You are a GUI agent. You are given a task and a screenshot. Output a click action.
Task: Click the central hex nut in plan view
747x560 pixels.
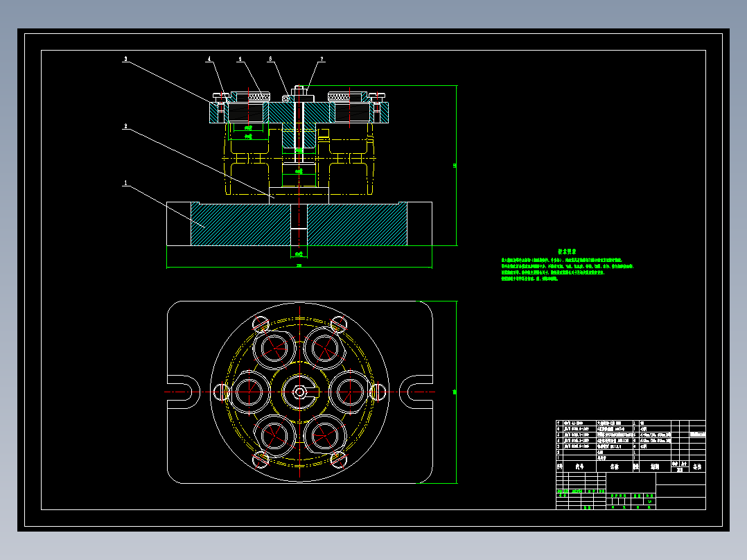299,392
